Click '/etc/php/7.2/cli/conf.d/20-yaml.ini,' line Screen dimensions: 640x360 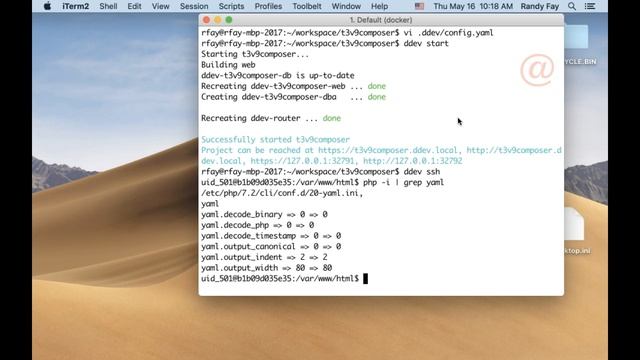click(282, 193)
